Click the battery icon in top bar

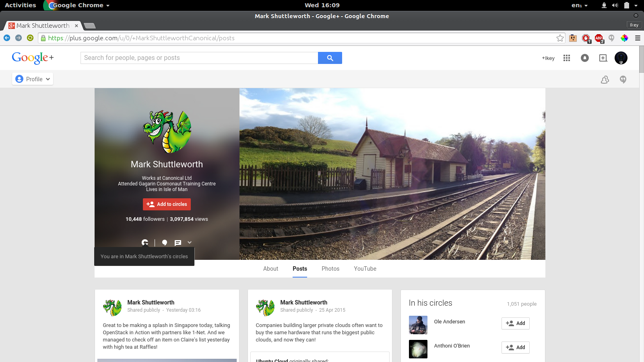tap(627, 5)
